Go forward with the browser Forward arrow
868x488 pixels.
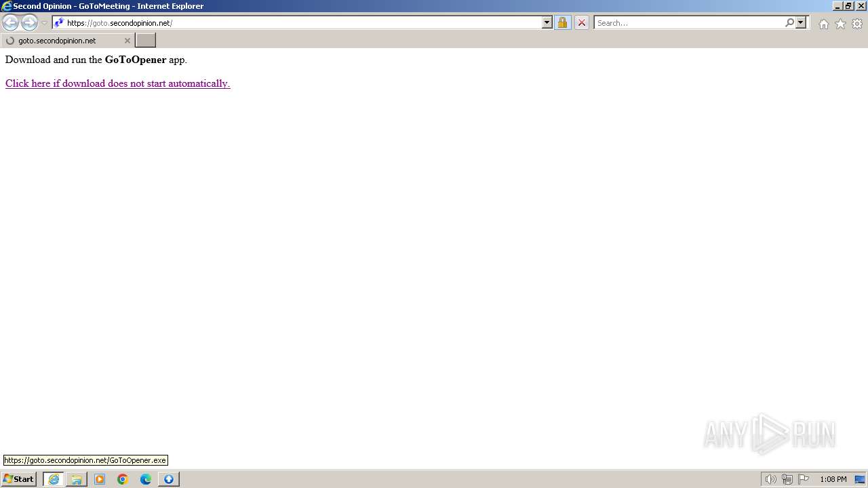click(x=29, y=23)
